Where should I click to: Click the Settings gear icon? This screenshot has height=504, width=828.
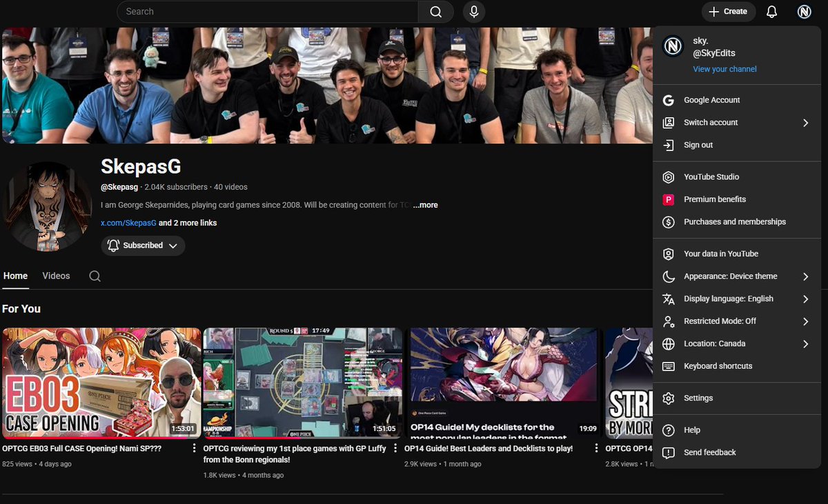[668, 399]
